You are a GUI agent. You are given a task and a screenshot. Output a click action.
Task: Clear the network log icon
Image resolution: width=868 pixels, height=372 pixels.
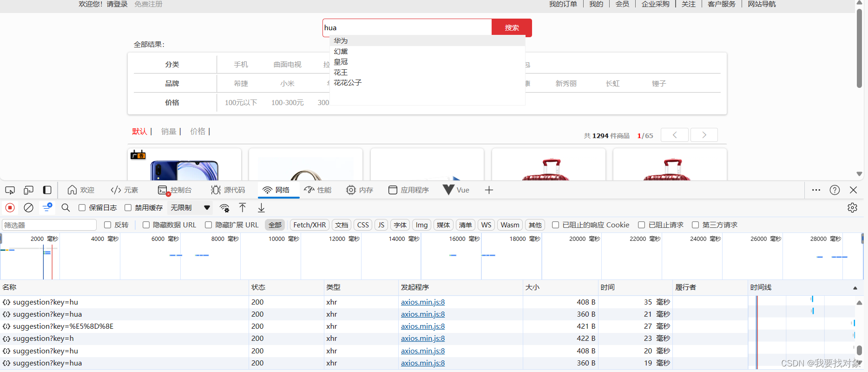pos(28,208)
